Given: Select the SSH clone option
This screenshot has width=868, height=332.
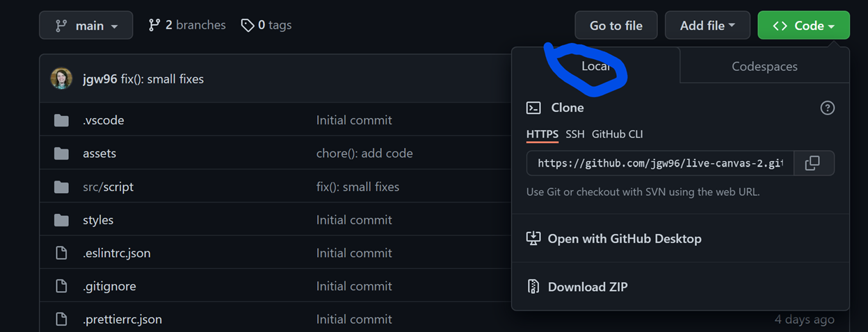Looking at the screenshot, I should click(x=574, y=134).
